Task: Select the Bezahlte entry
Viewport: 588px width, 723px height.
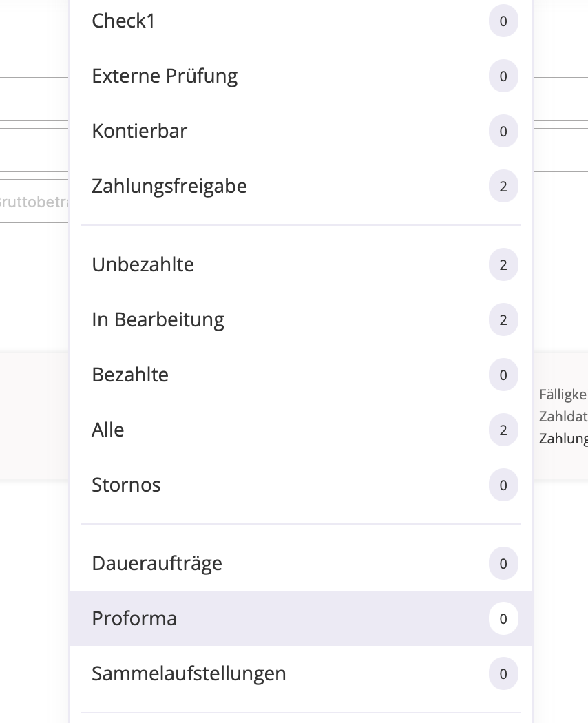Action: [x=130, y=375]
